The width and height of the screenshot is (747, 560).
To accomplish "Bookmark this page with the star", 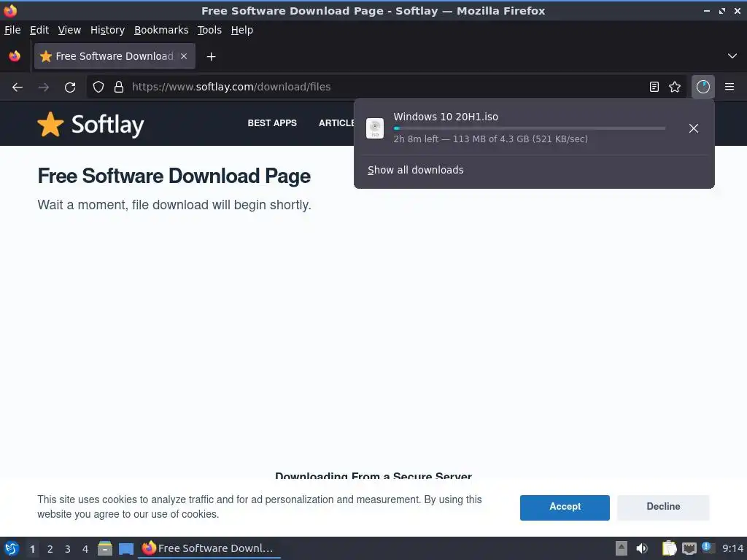I will pyautogui.click(x=675, y=87).
